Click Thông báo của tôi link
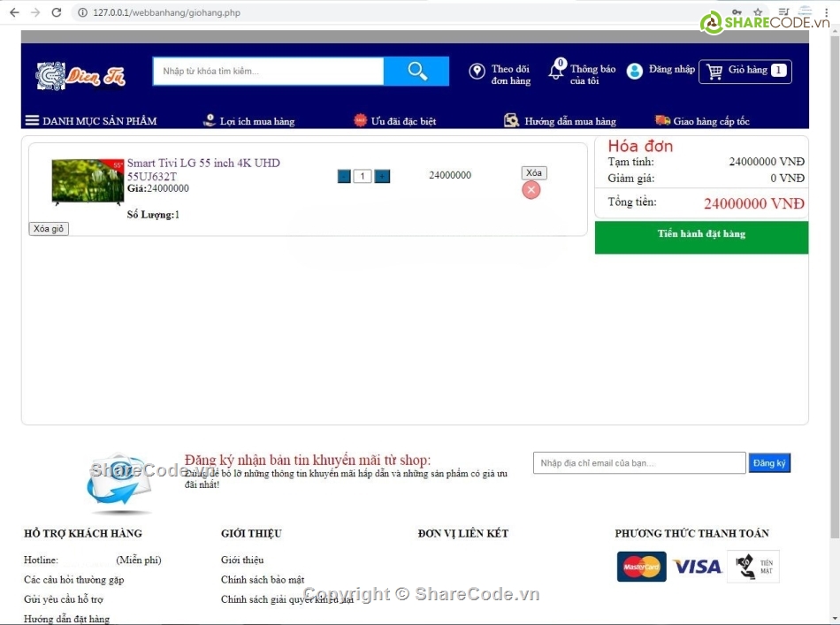Screen dimensions: 840x625 coord(592,74)
